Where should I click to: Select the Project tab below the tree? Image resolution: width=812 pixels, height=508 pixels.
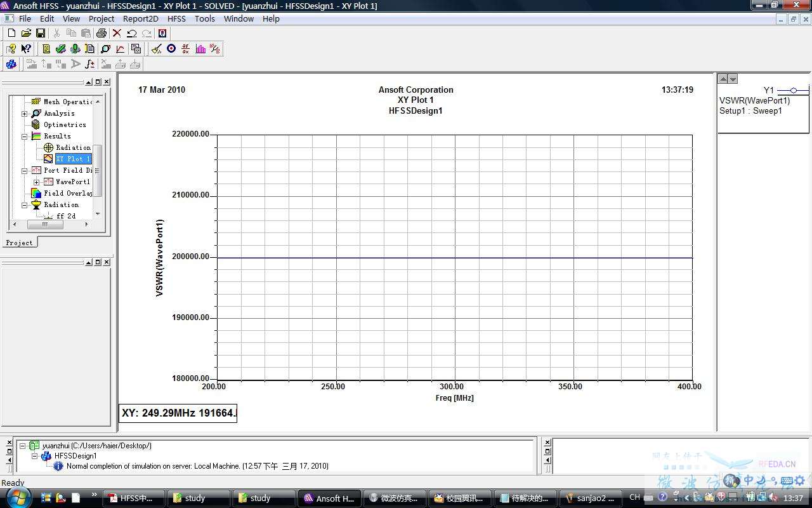[x=19, y=243]
